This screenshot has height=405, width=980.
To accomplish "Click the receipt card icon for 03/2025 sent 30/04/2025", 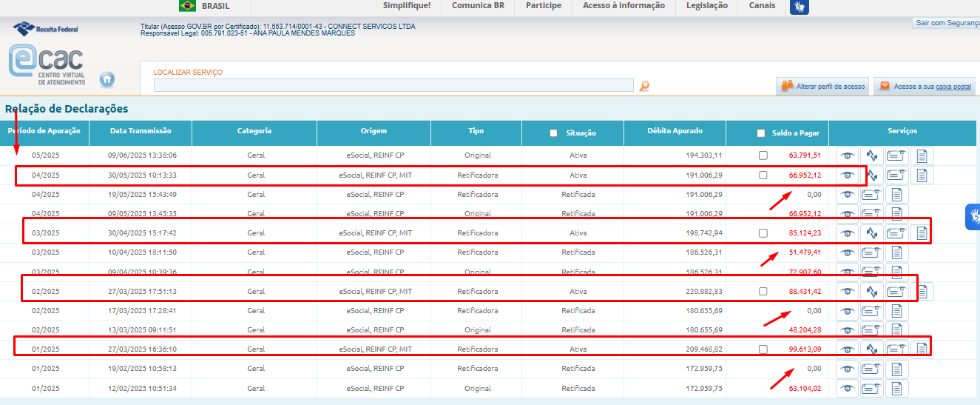I will click(x=896, y=232).
